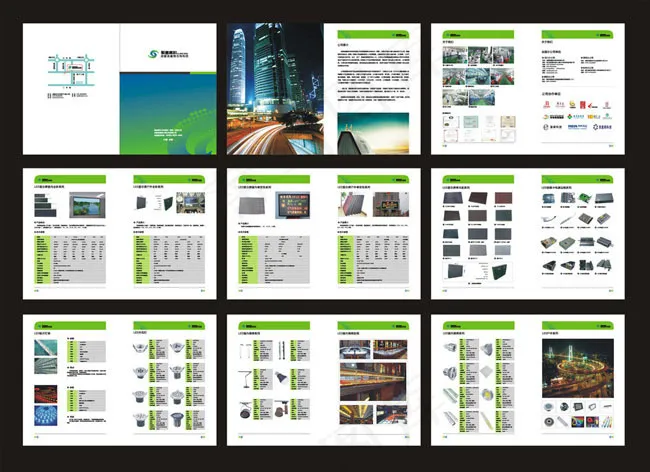Click the partner brand logos grid
Screen dimensions: 650x472
click(x=577, y=116)
